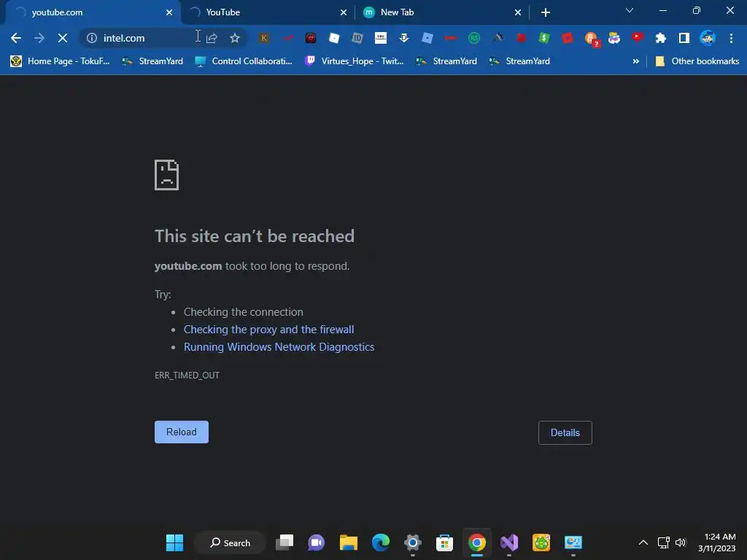The image size is (747, 560).
Task: Open Microsoft Store from the taskbar
Action: click(444, 542)
